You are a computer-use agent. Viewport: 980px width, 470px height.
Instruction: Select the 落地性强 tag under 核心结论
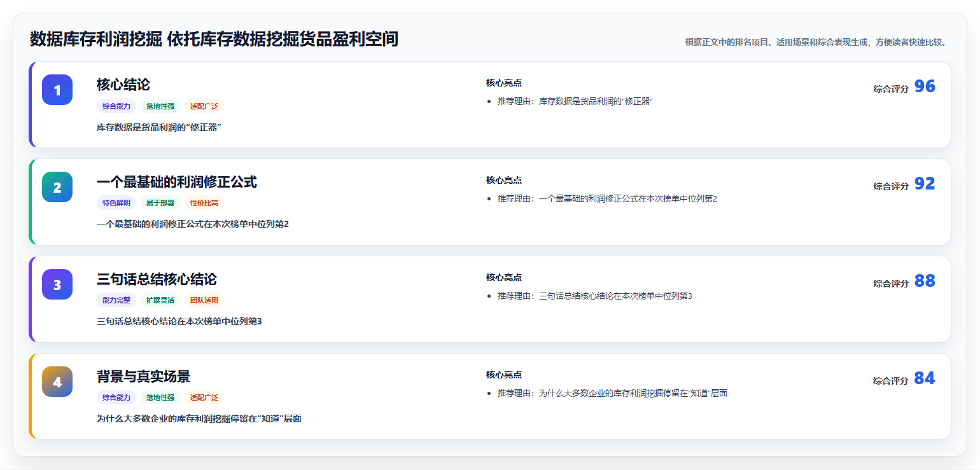160,106
